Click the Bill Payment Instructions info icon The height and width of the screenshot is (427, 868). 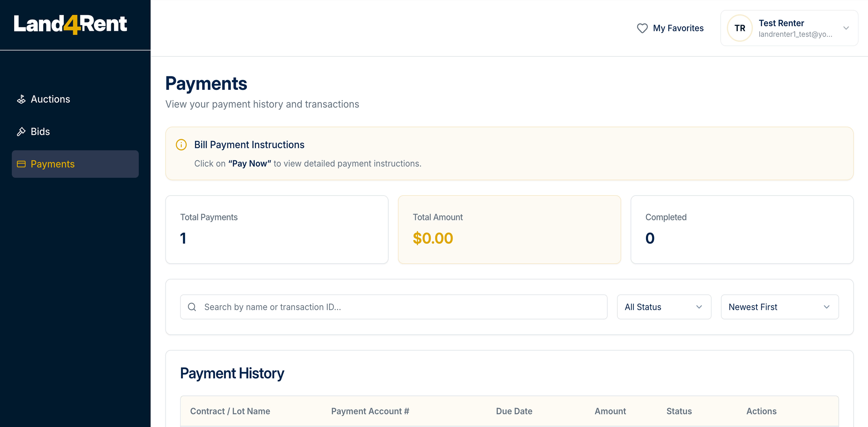[x=181, y=145]
